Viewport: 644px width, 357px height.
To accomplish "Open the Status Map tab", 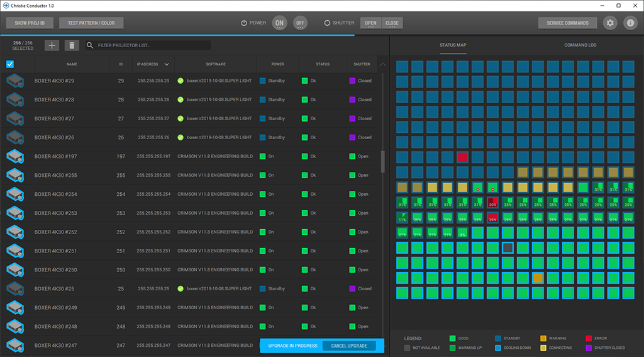I will (453, 45).
